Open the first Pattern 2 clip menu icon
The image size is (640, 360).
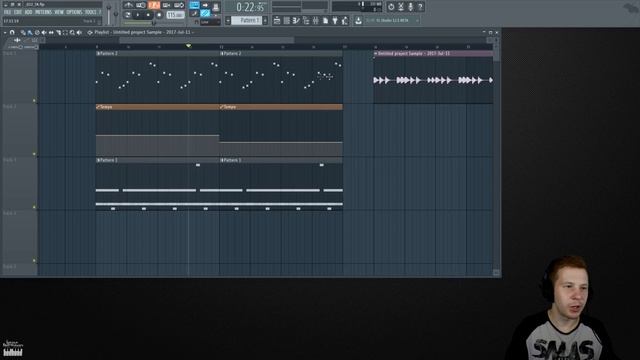98,53
